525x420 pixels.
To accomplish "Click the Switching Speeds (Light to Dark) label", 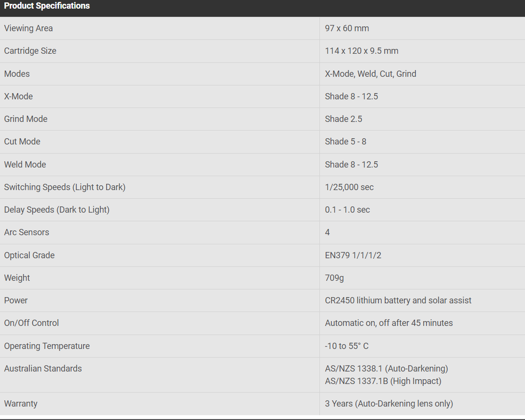I will coord(64,187).
